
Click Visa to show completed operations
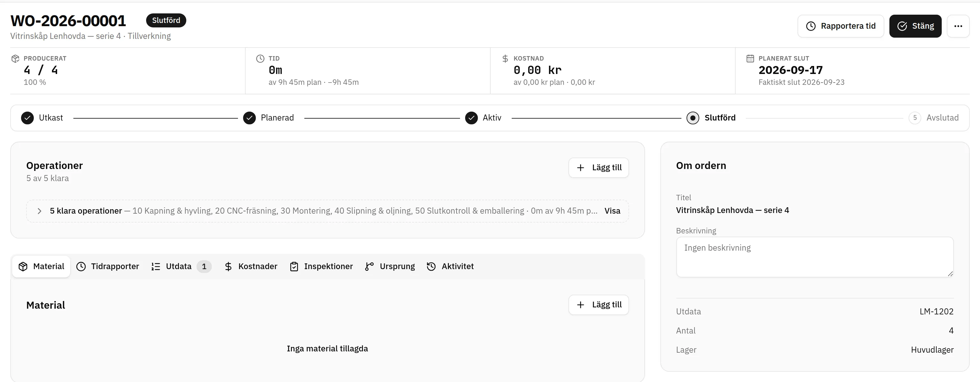612,211
